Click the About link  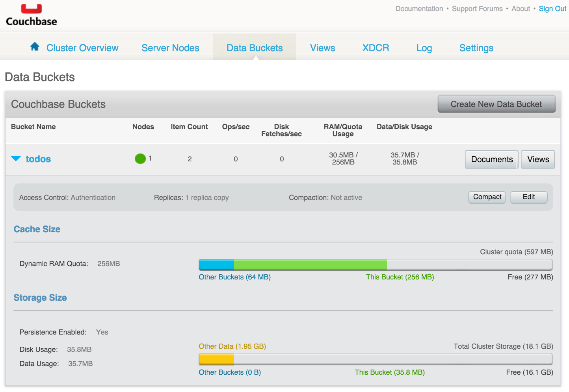[x=521, y=9]
